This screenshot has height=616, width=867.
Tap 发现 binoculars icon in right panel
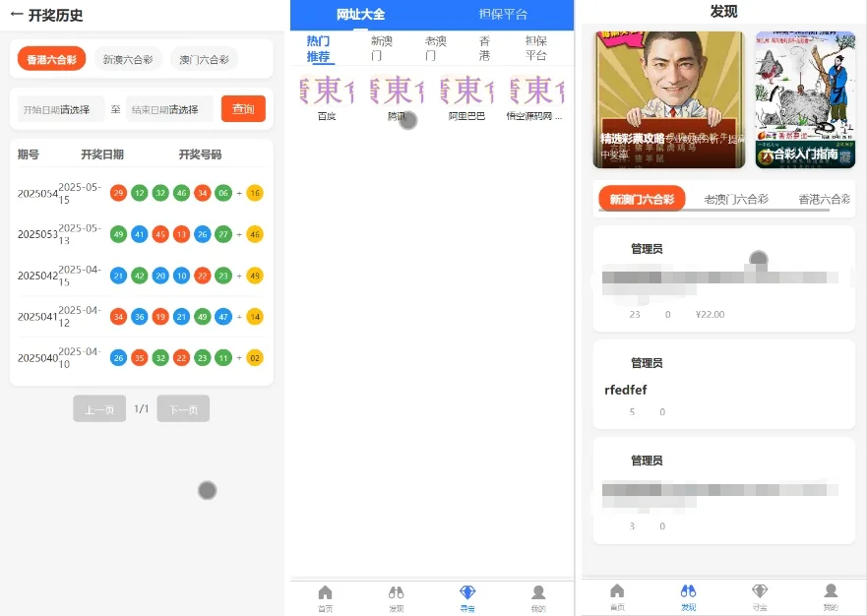coord(688,596)
